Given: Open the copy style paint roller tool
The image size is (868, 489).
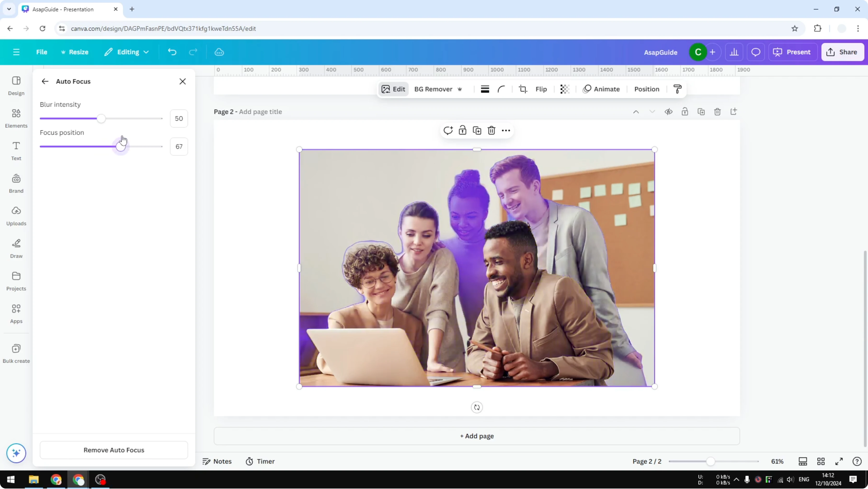Looking at the screenshot, I should tap(677, 89).
